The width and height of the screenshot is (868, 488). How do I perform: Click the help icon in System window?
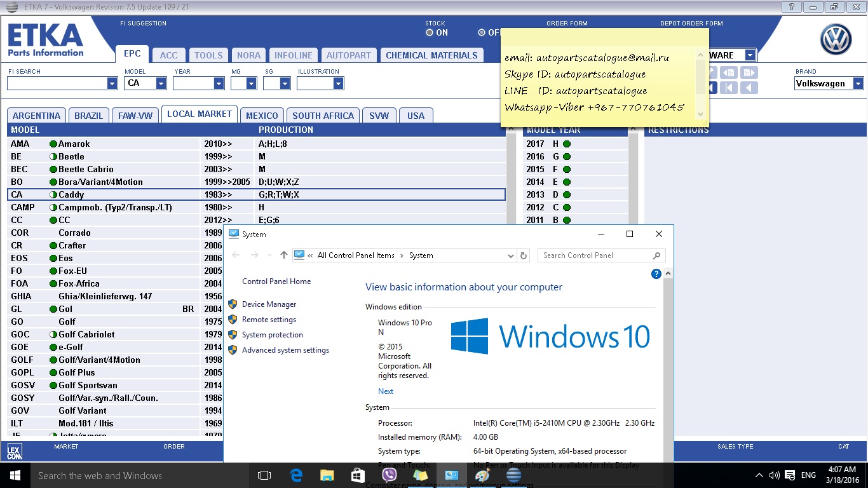pos(656,274)
